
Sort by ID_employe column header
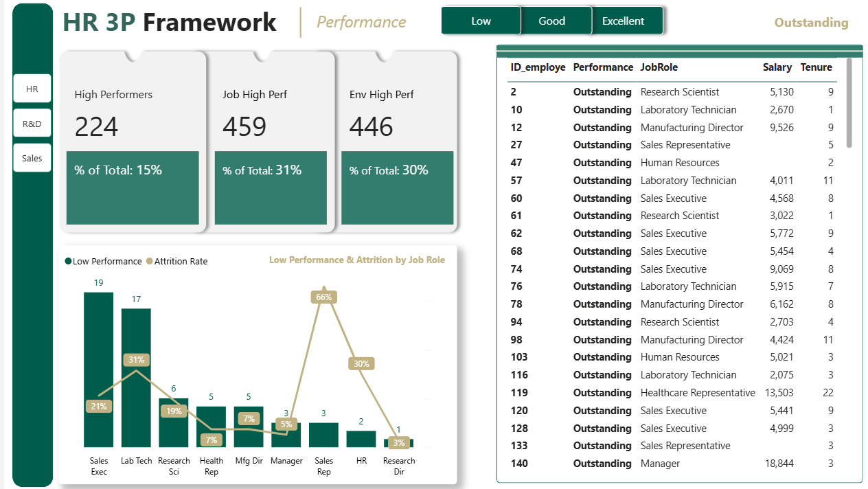pos(538,67)
